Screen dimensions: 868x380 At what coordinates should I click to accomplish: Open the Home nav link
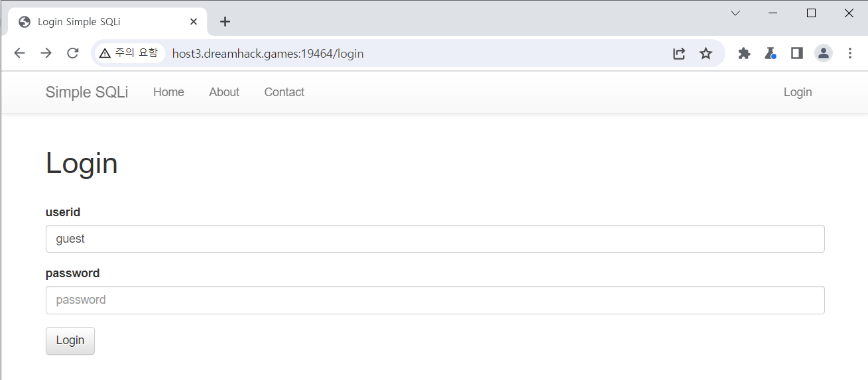click(x=168, y=92)
